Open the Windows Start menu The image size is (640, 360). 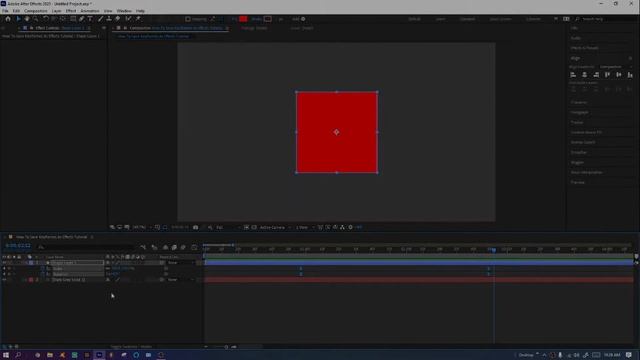point(6,355)
